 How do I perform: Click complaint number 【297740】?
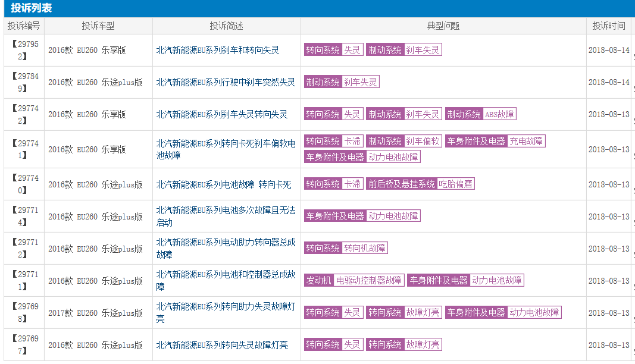(x=24, y=184)
